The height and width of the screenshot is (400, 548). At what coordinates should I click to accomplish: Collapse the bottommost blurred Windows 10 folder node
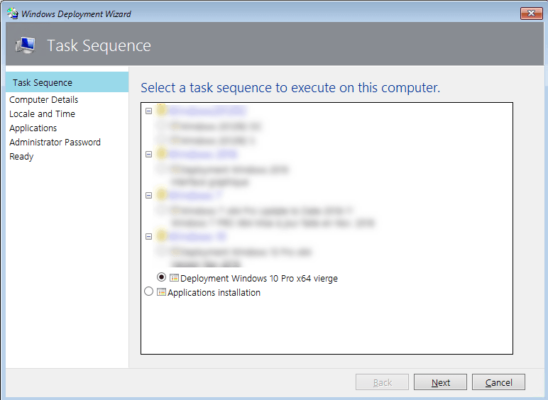pos(149,237)
